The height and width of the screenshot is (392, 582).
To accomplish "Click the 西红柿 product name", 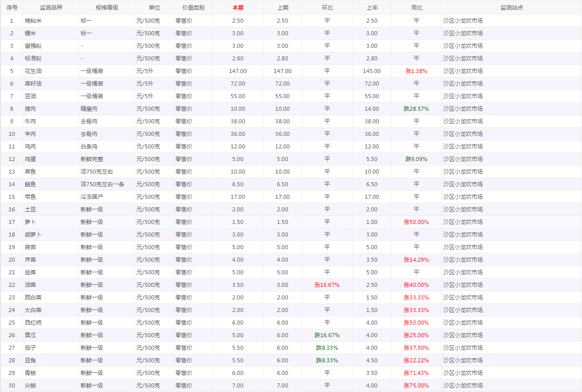I will click(33, 323).
